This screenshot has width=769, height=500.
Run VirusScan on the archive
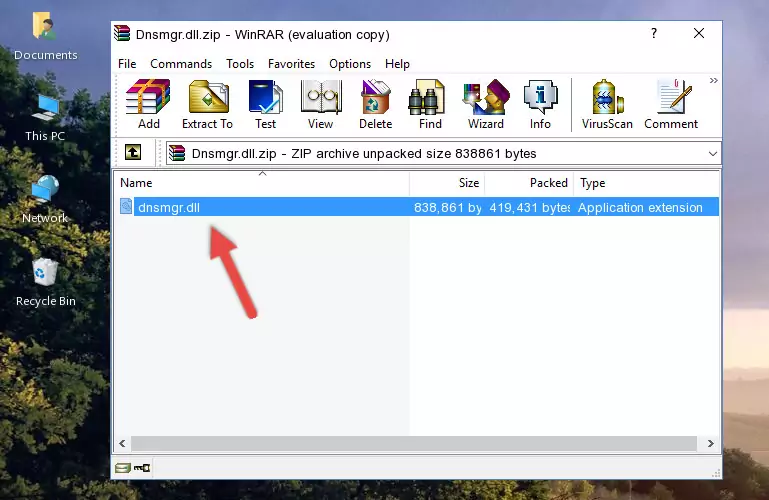(607, 104)
